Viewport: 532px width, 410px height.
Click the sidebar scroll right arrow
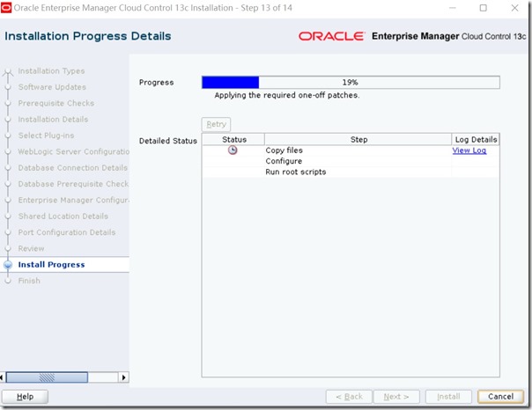[x=123, y=377]
